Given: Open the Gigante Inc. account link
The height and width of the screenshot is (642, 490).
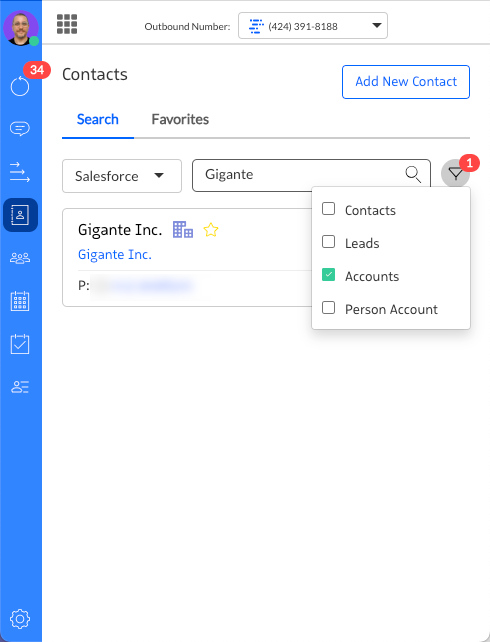Looking at the screenshot, I should 115,255.
